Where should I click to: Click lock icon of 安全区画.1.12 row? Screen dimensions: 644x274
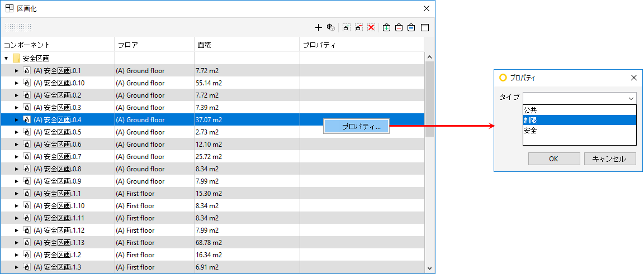pyautogui.click(x=27, y=230)
